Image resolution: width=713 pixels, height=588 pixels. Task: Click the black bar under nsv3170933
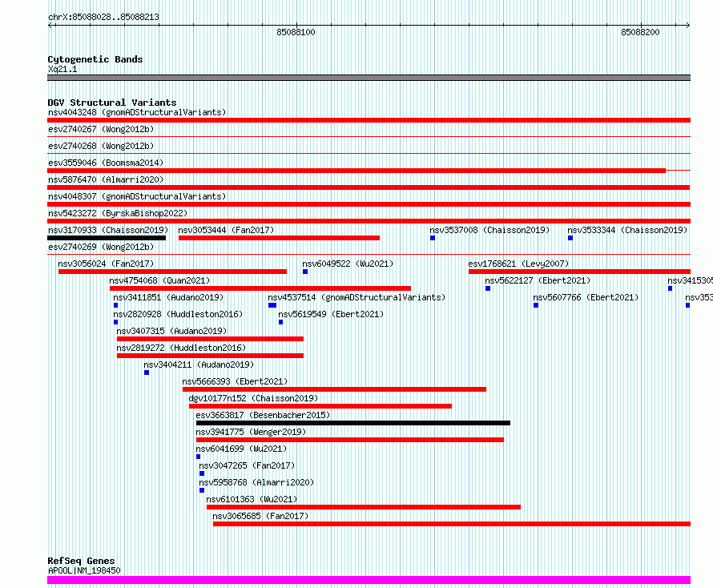(107, 238)
